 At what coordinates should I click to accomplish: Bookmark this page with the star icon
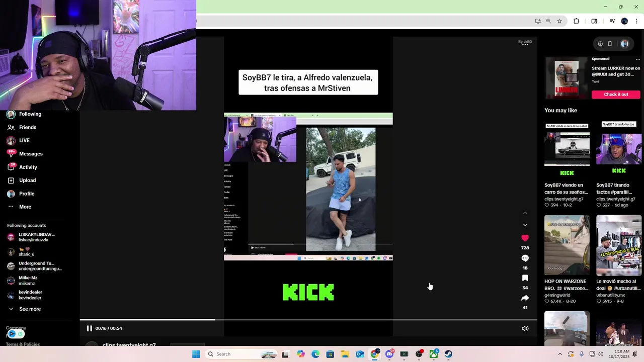point(559,21)
